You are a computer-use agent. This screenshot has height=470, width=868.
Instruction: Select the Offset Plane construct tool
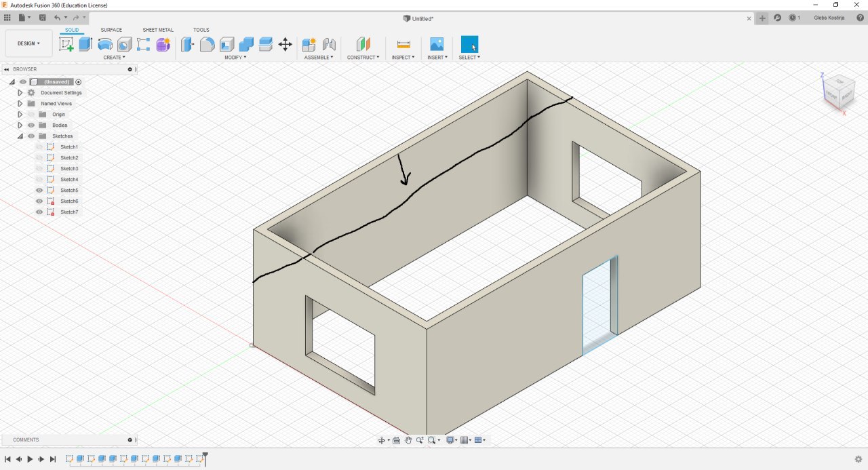tap(363, 45)
